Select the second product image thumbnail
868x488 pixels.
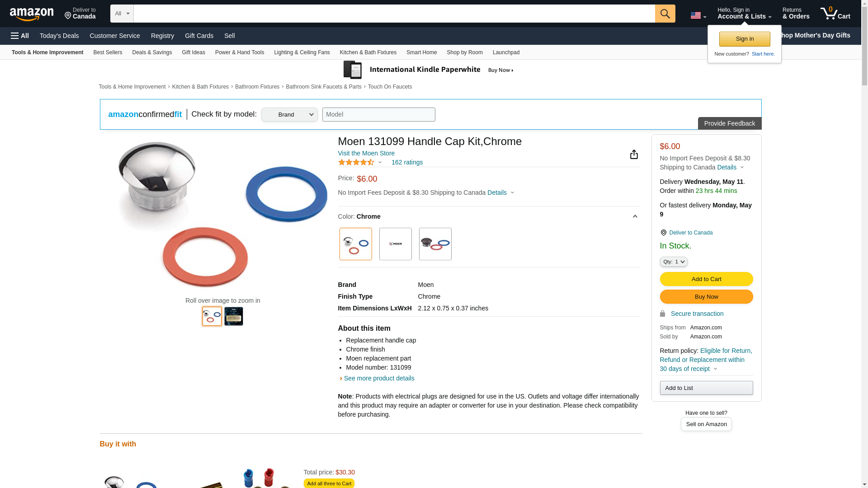tap(234, 316)
